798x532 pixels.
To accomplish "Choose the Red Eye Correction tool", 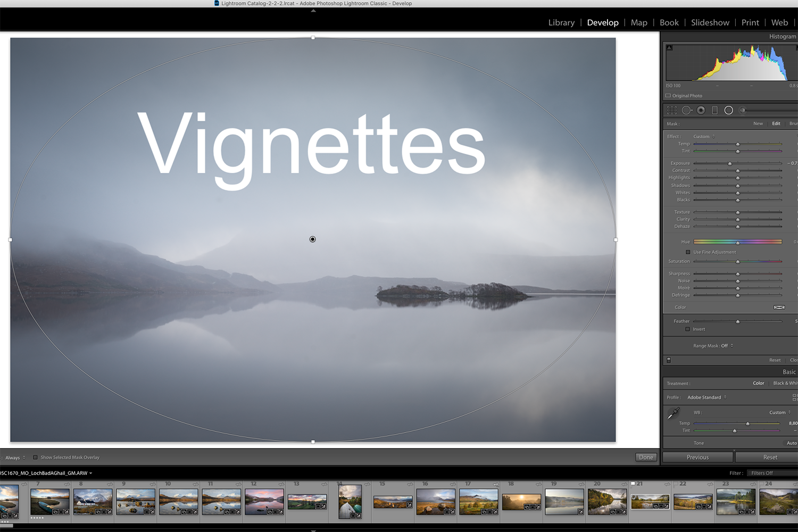I will pyautogui.click(x=701, y=110).
